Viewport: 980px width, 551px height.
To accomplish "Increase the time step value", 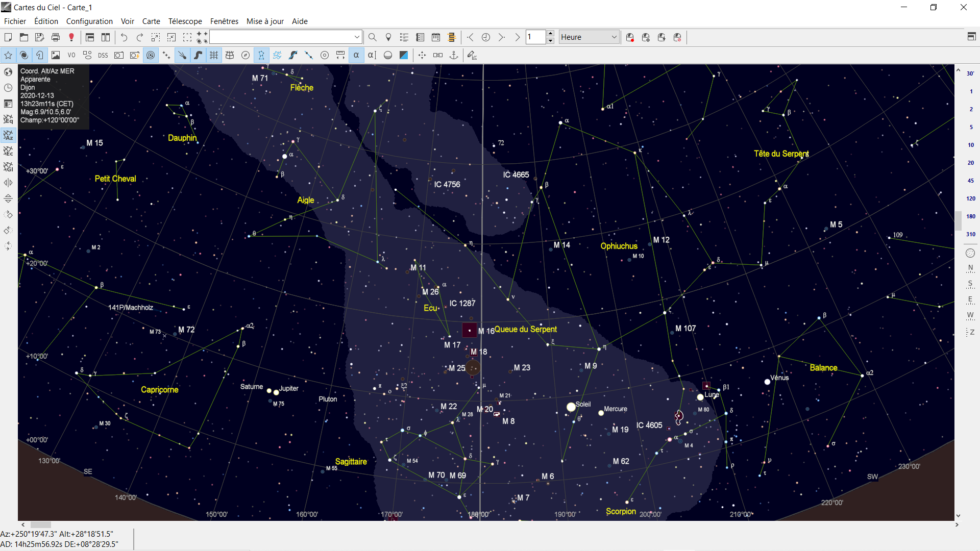I will click(550, 34).
